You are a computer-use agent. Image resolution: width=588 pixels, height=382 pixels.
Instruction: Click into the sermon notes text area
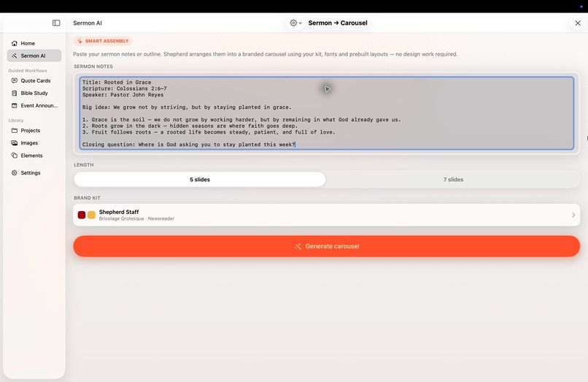click(326, 113)
